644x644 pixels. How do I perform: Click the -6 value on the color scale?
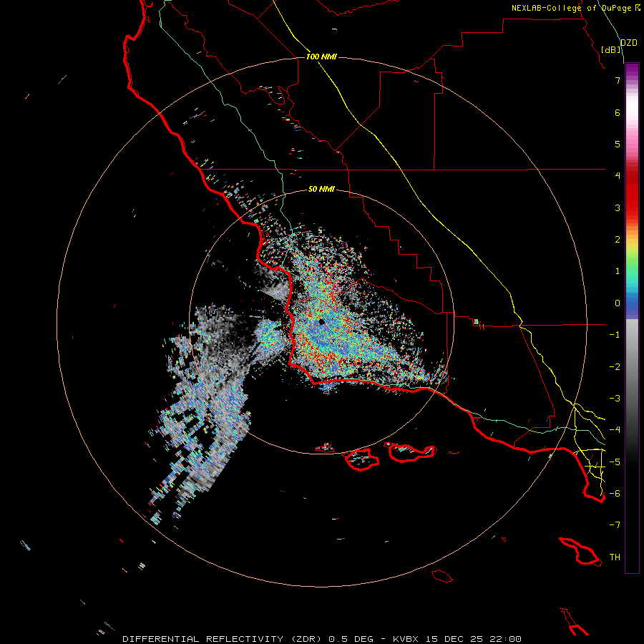coord(615,494)
